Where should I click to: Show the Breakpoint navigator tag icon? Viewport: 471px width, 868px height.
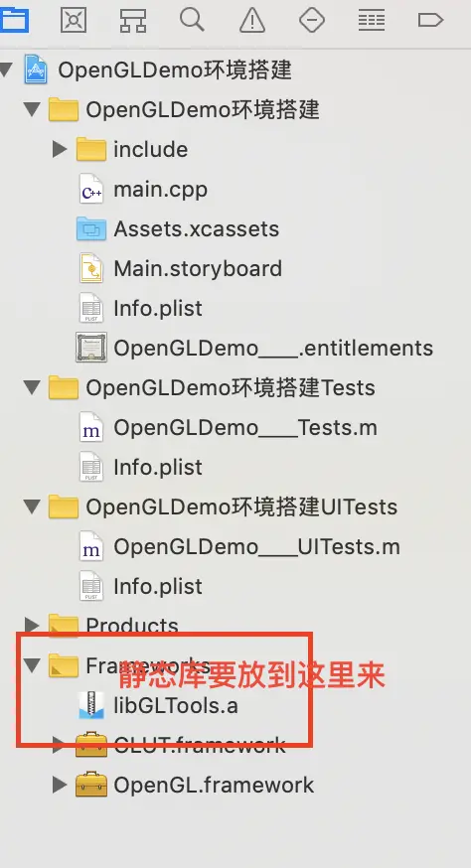point(430,21)
